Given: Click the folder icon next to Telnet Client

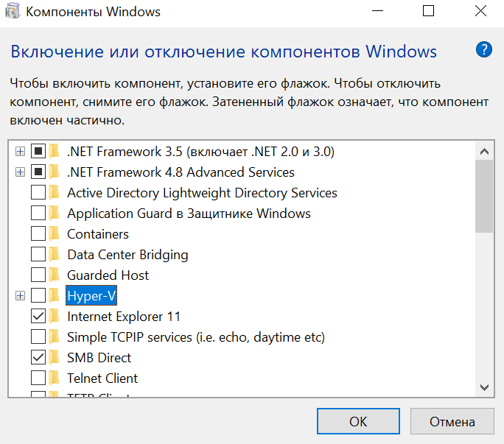Looking at the screenshot, I should (x=55, y=378).
